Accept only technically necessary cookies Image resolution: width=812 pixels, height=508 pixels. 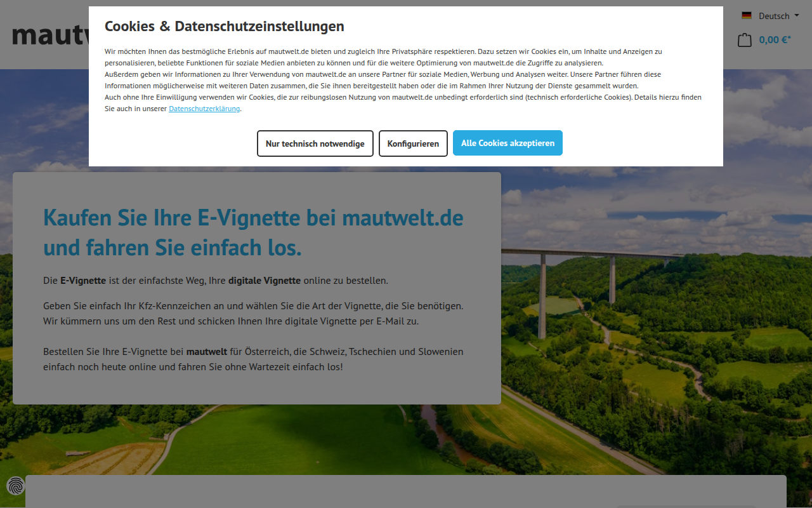click(x=315, y=144)
